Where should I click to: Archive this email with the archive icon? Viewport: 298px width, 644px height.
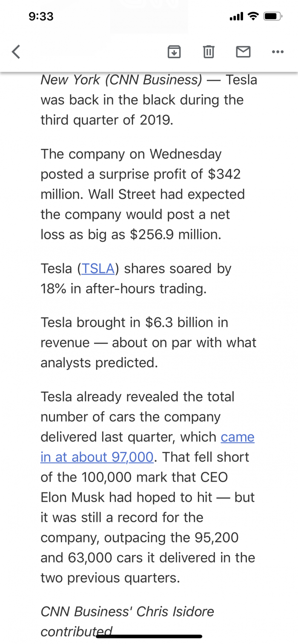(x=173, y=52)
